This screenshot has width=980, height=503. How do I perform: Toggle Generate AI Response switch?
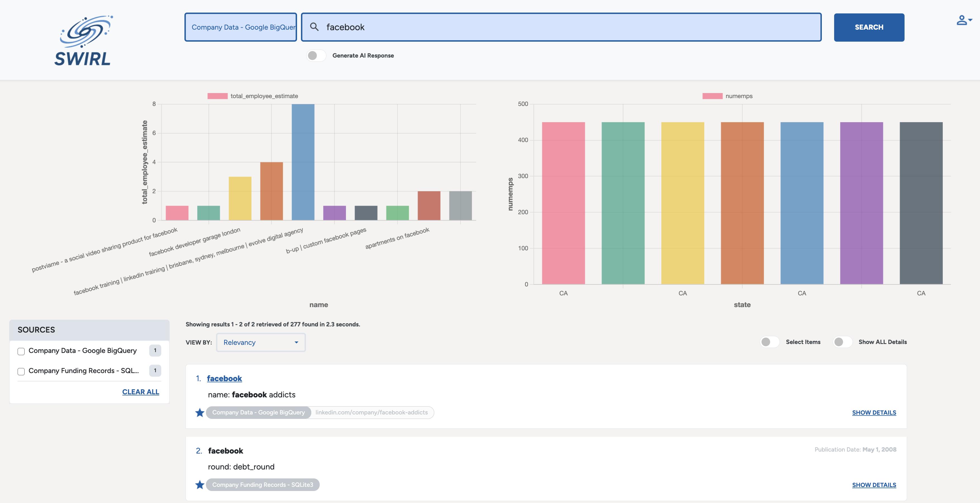coord(316,56)
